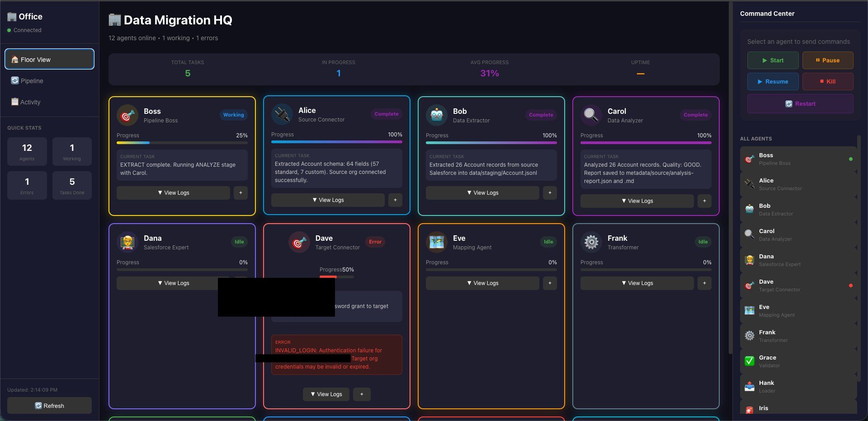The height and width of the screenshot is (421, 868).
Task: Click Boss's 25% progress bar
Action: [182, 143]
